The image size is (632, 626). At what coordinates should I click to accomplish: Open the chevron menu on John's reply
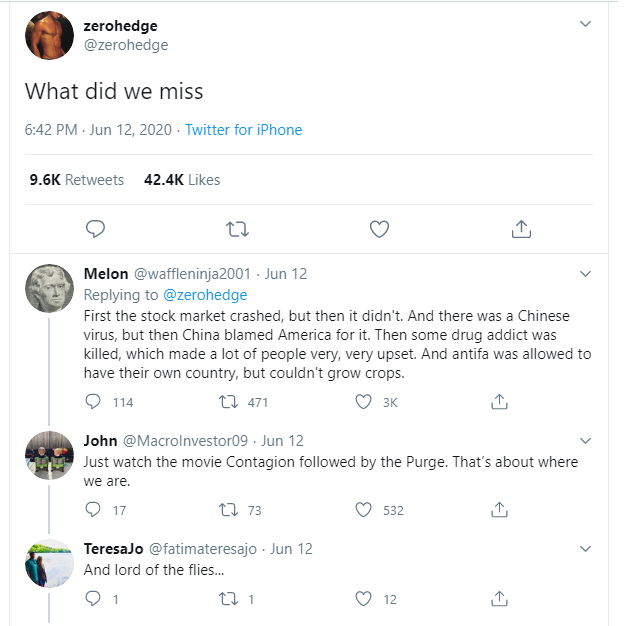pyautogui.click(x=586, y=440)
